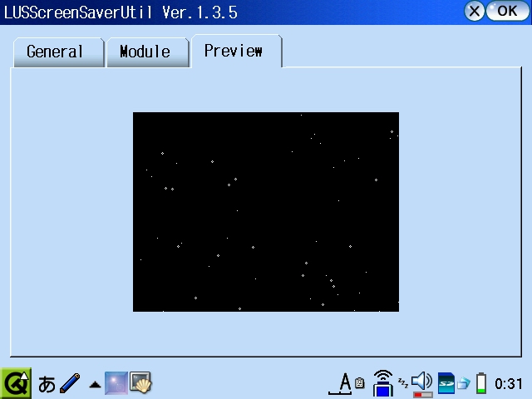Image resolution: width=532 pixels, height=399 pixels.
Task: Click the blue screensaver taskbar icon
Action: click(116, 383)
